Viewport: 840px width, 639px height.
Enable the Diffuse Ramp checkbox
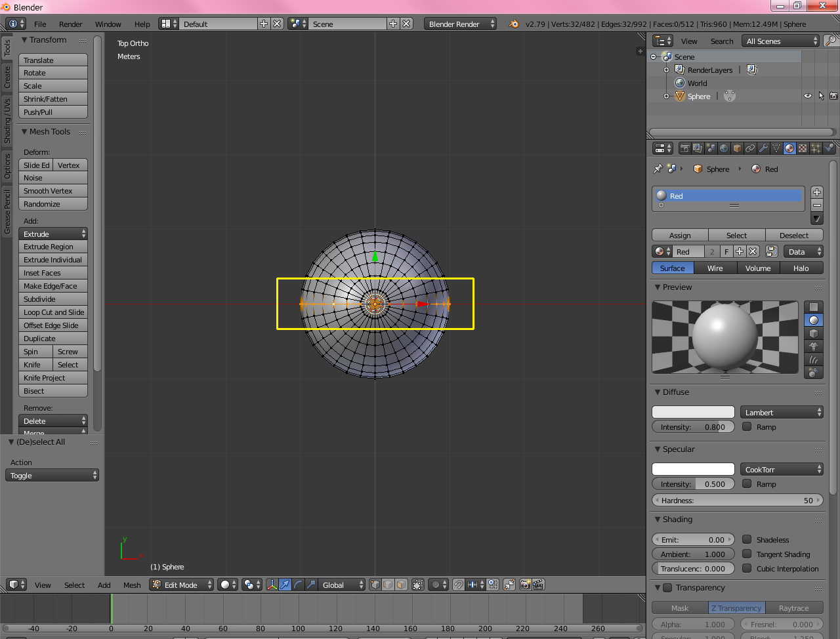(x=747, y=426)
